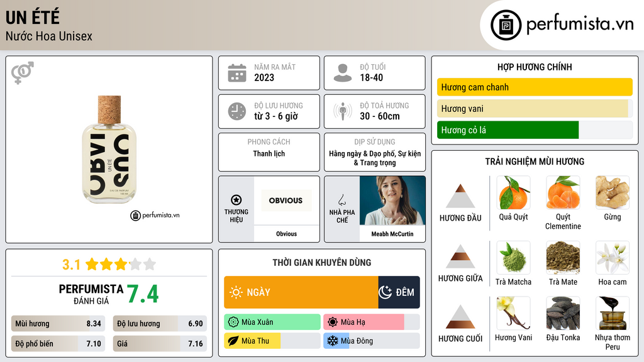Click the sun icon for Mùa Hạ
The width and height of the screenshot is (644, 362).
tap(333, 322)
